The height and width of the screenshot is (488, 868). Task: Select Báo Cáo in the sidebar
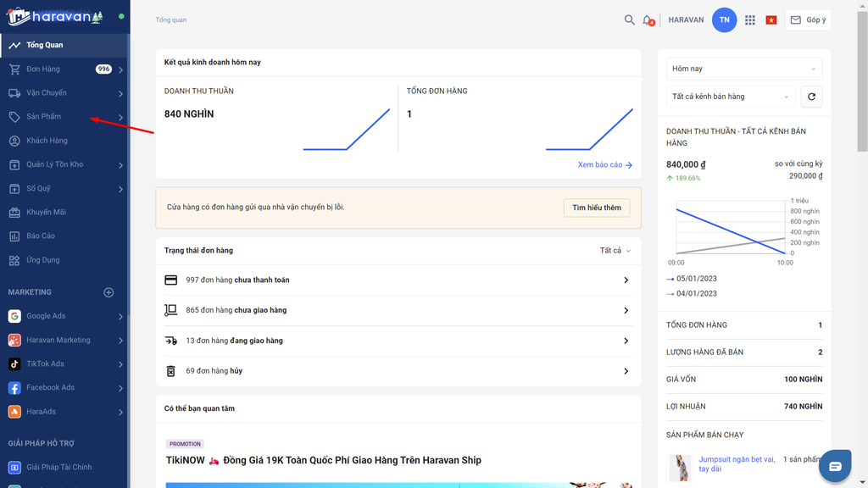64,236
